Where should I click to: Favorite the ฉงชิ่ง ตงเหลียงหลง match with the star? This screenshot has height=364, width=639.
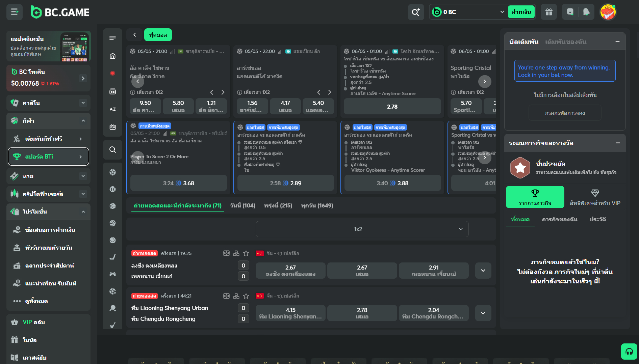(x=246, y=253)
